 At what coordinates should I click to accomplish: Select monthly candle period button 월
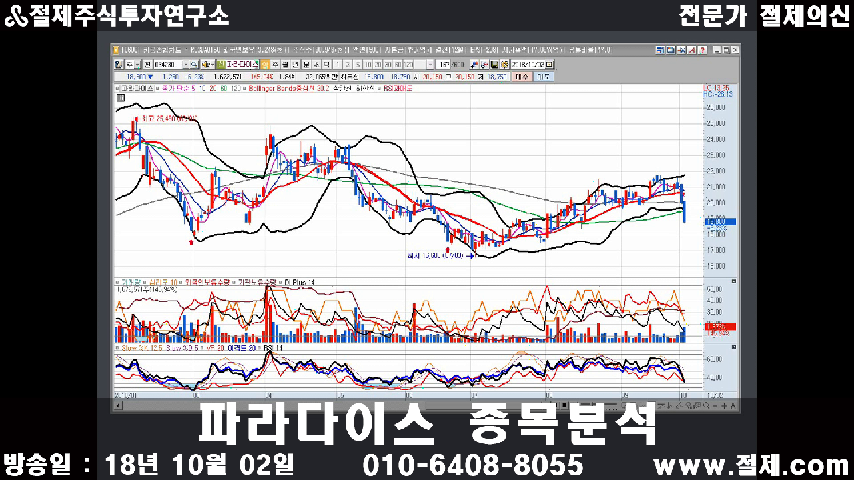click(285, 64)
